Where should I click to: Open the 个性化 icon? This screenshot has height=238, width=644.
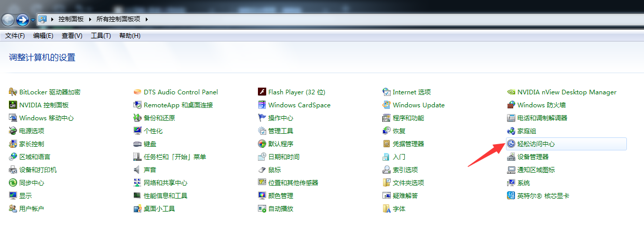pyautogui.click(x=138, y=131)
